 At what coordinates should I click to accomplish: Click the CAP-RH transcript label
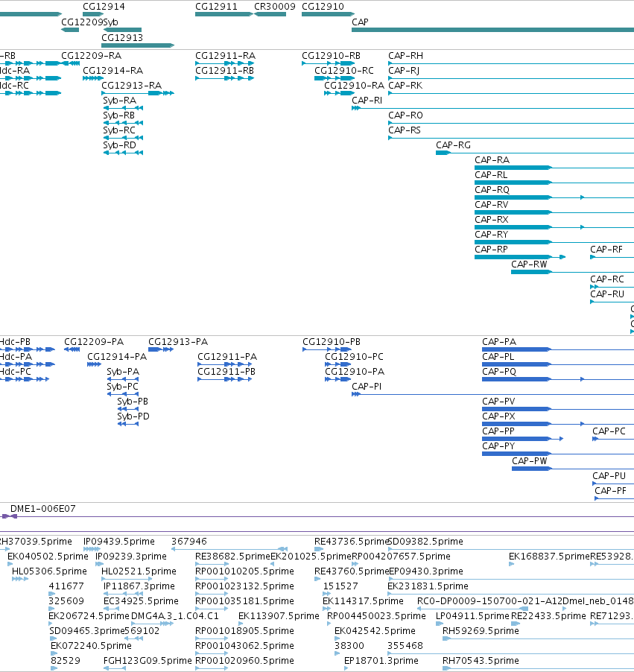coord(405,56)
